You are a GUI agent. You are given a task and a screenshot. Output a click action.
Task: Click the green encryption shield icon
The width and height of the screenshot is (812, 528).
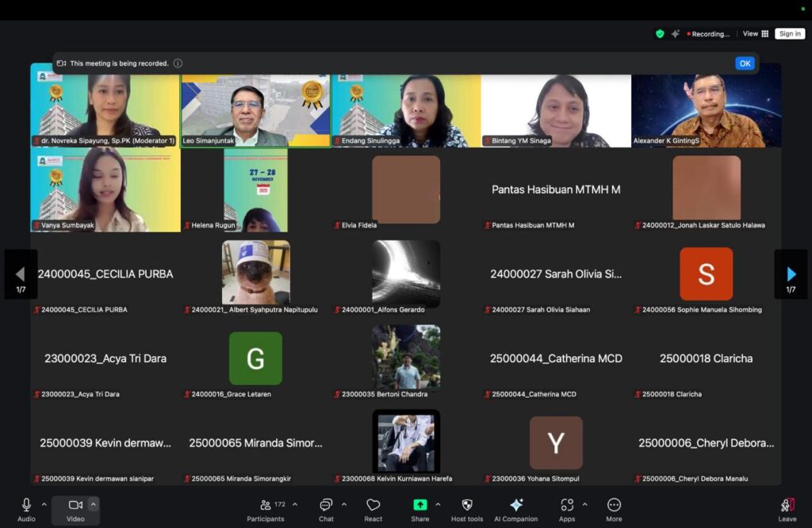(x=660, y=34)
